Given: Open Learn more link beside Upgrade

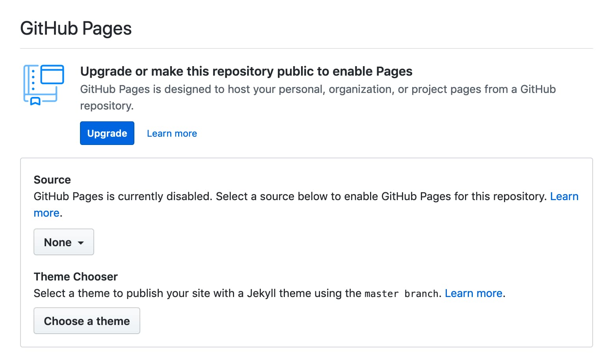Looking at the screenshot, I should coord(172,134).
